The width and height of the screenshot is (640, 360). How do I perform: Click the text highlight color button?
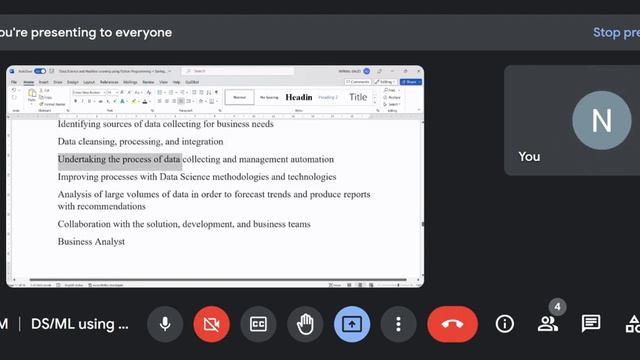[x=133, y=101]
